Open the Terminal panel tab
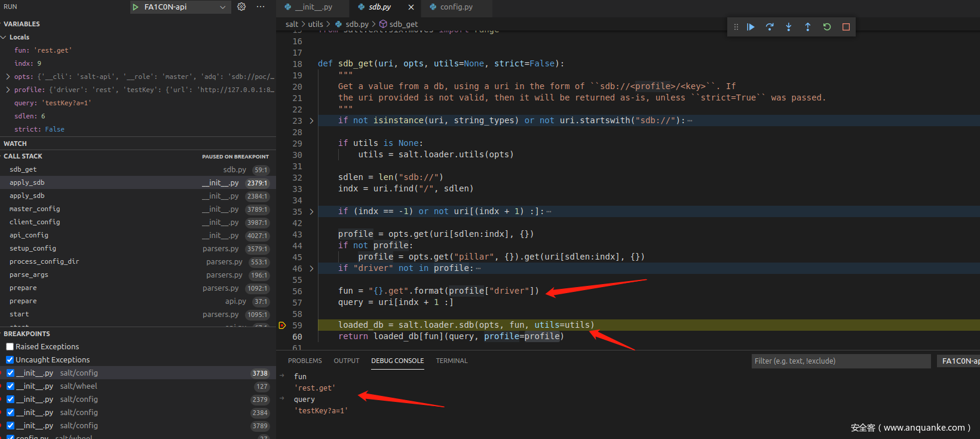Image resolution: width=980 pixels, height=439 pixels. 452,361
